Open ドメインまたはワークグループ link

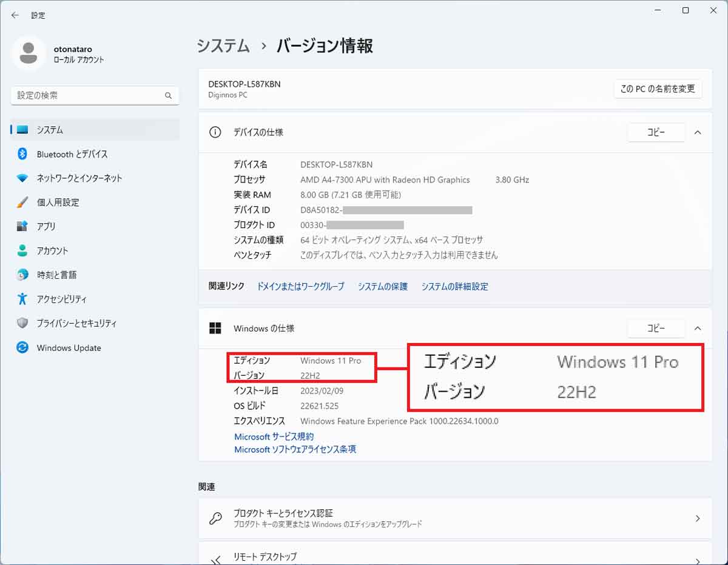[300, 286]
